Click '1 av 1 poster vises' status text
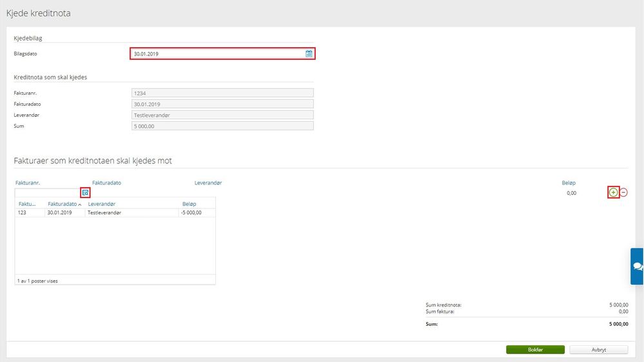 coord(37,281)
